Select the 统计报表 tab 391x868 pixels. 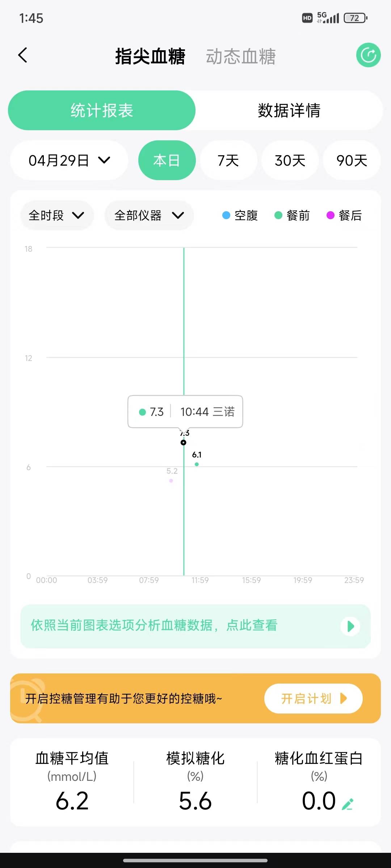pos(102,110)
